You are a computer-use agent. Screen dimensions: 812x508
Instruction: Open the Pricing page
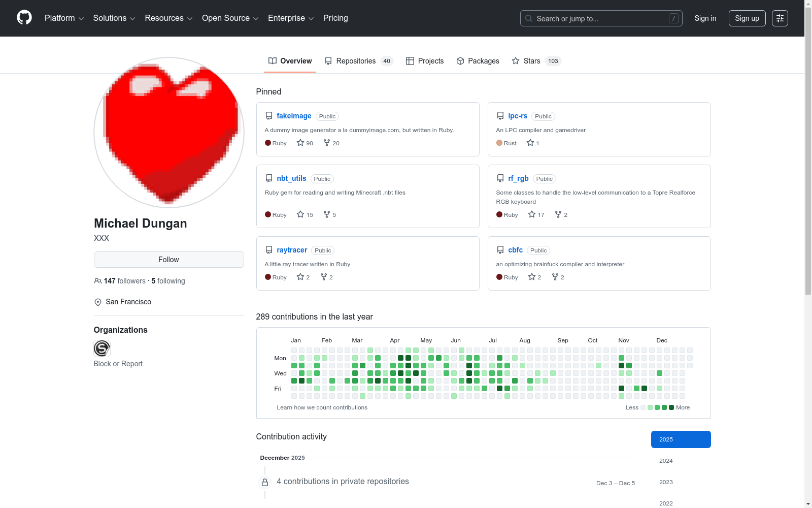(x=335, y=18)
